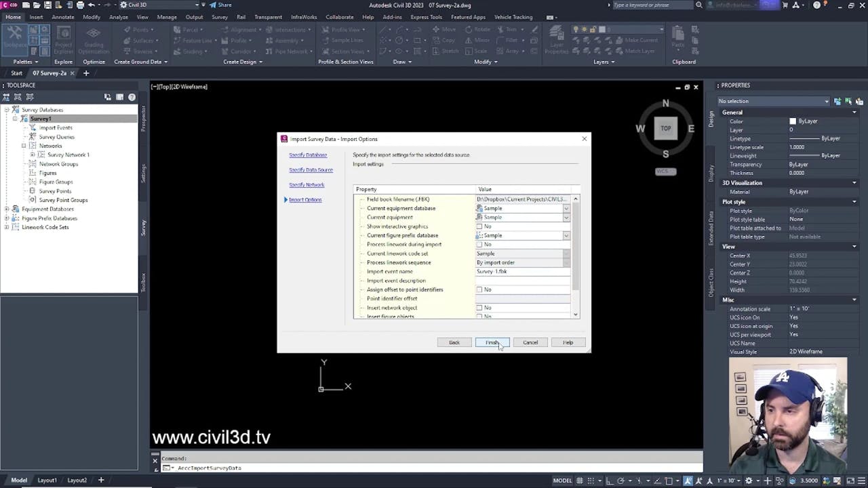Switch to the Annotate ribbon tab
Viewport: 868px width, 488px height.
point(62,17)
